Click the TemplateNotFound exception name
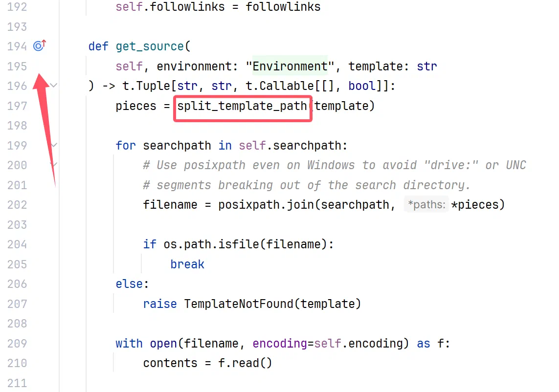This screenshot has height=392, width=559. click(x=239, y=304)
